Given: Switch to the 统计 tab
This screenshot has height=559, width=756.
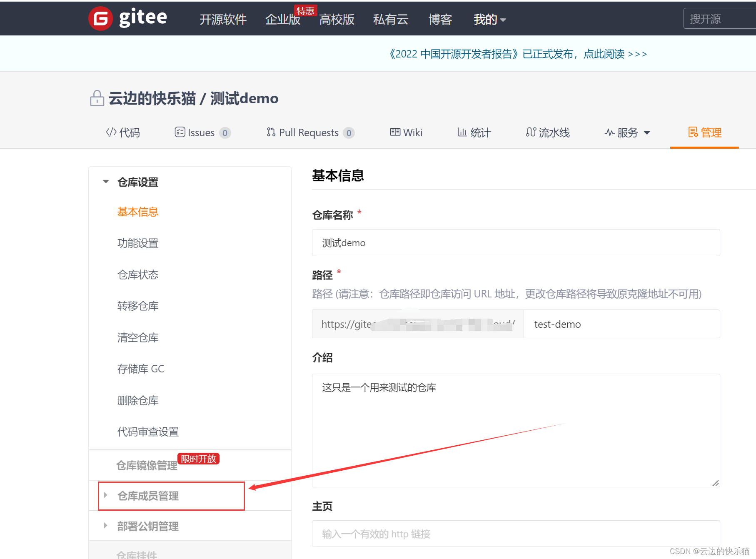Looking at the screenshot, I should 474,132.
